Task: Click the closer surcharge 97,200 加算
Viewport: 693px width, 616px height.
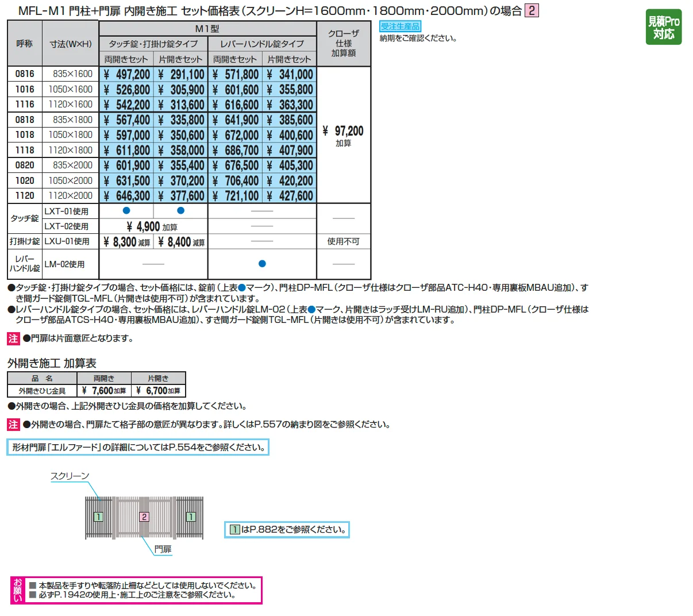Action: [x=344, y=135]
